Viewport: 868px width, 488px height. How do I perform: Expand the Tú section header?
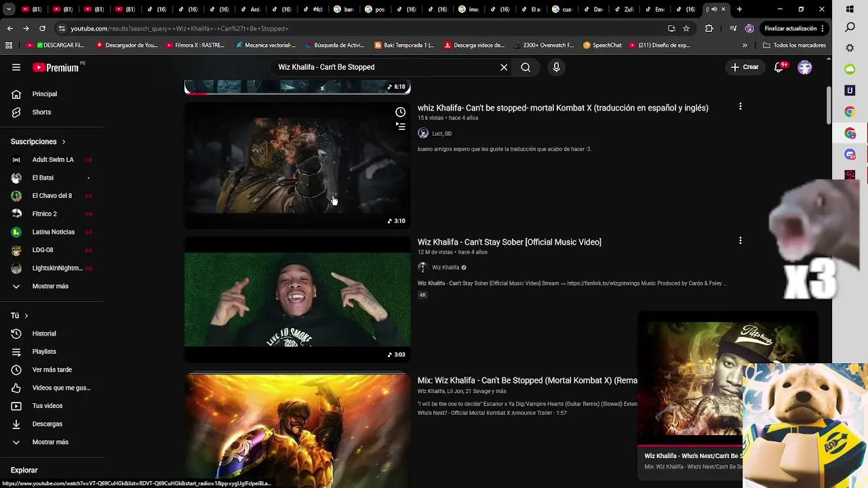[19, 316]
